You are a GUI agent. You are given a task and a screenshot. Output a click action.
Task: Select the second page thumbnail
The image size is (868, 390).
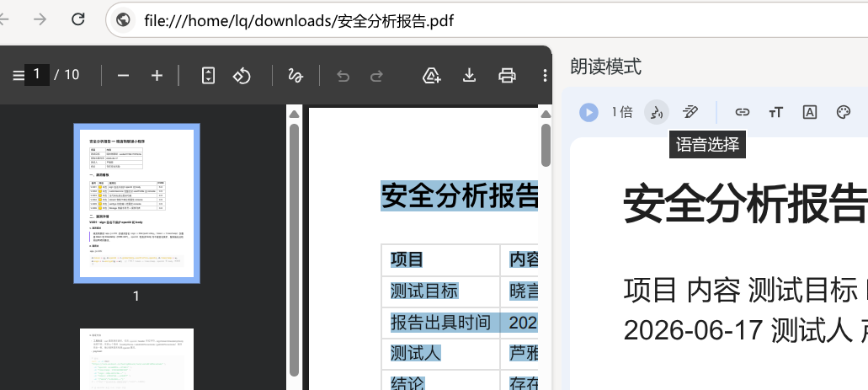[x=136, y=359]
